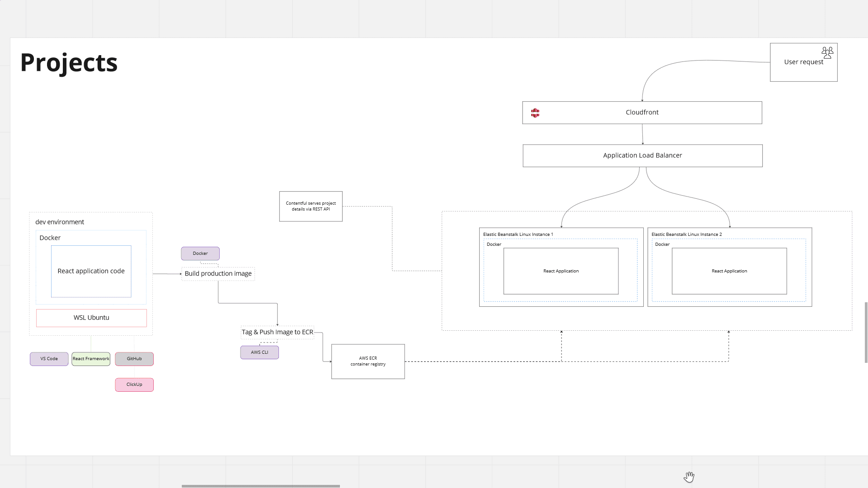Select Elastic Beanstalk Linux Instance 2 label

pos(687,234)
